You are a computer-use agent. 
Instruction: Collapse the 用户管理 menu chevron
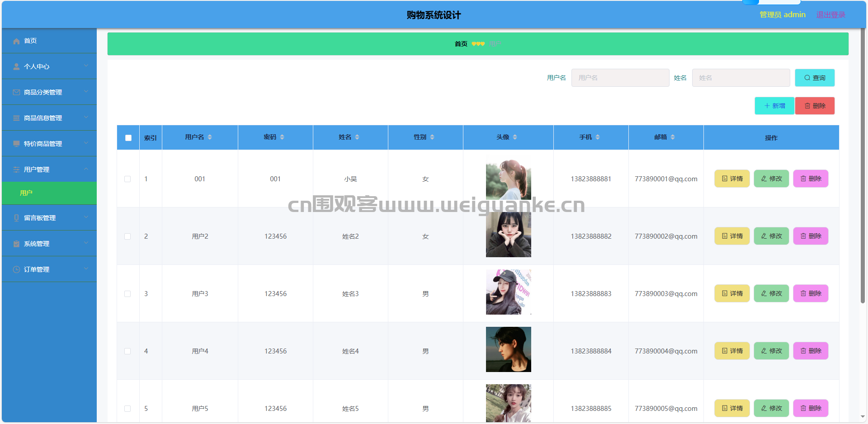coord(86,169)
